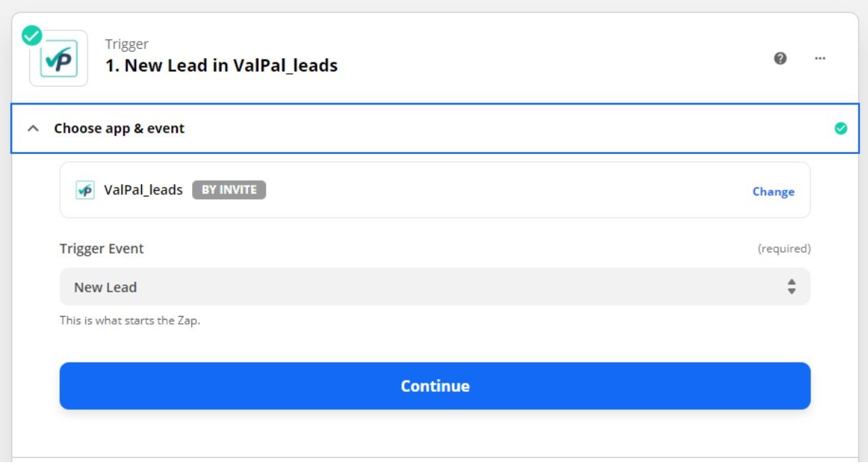The image size is (868, 465).
Task: Collapse the Choose app & event chevron
Action: coord(32,128)
